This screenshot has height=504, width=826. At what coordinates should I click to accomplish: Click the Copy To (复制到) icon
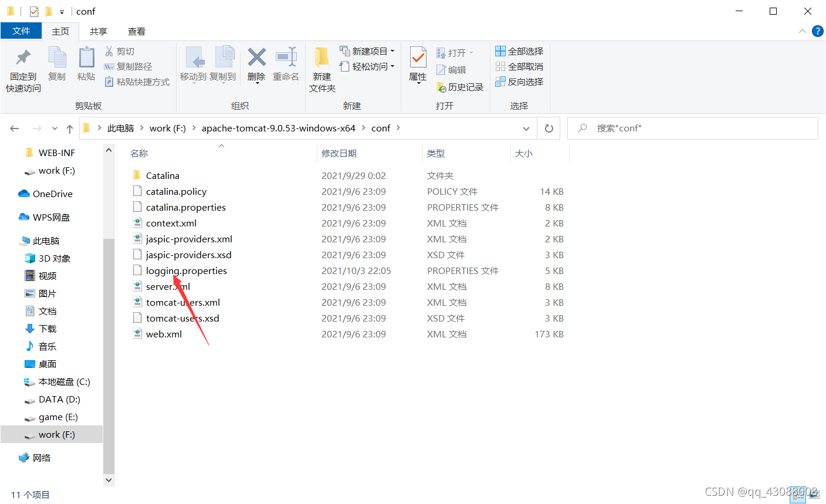click(224, 57)
